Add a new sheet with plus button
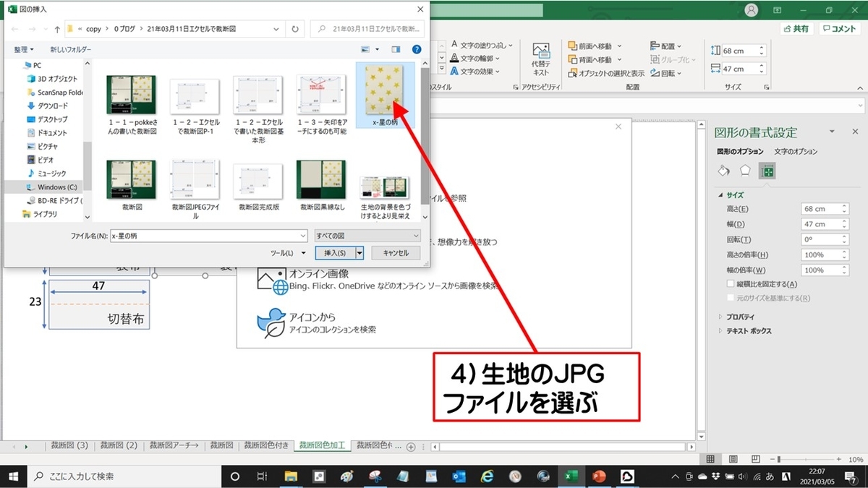 point(411,446)
